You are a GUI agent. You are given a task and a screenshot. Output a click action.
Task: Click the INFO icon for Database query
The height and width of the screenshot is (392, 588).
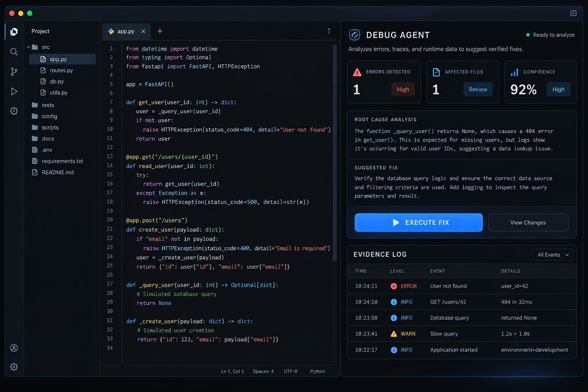394,318
